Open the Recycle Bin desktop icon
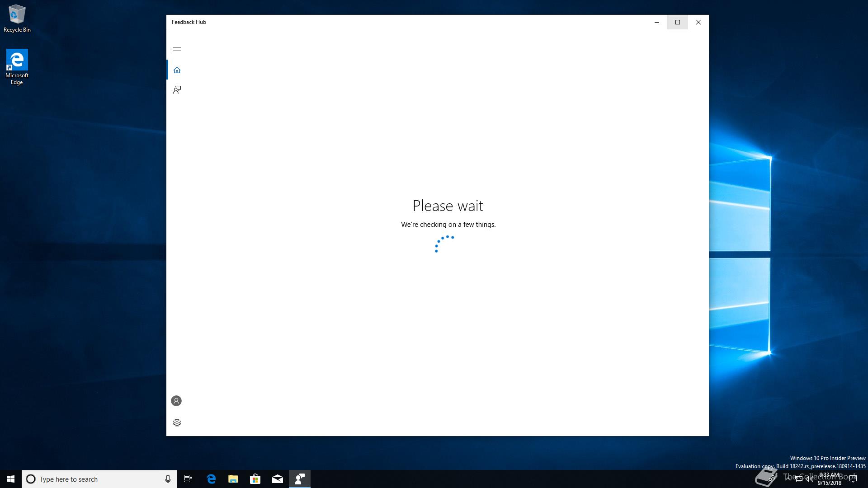 coord(17,19)
